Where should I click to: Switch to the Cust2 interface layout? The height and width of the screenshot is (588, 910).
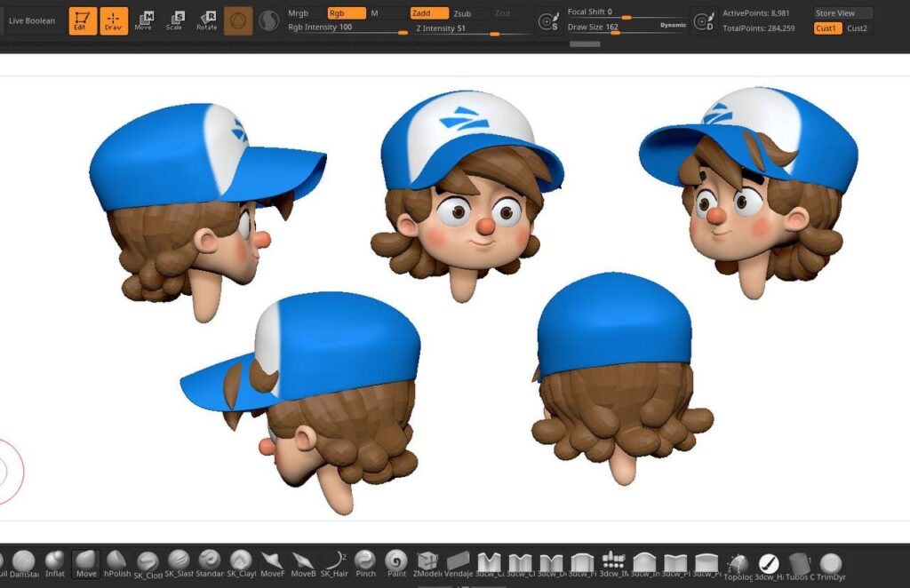(858, 28)
